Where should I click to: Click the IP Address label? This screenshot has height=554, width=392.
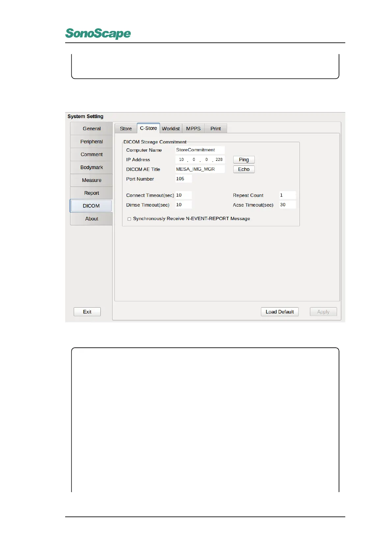click(138, 160)
